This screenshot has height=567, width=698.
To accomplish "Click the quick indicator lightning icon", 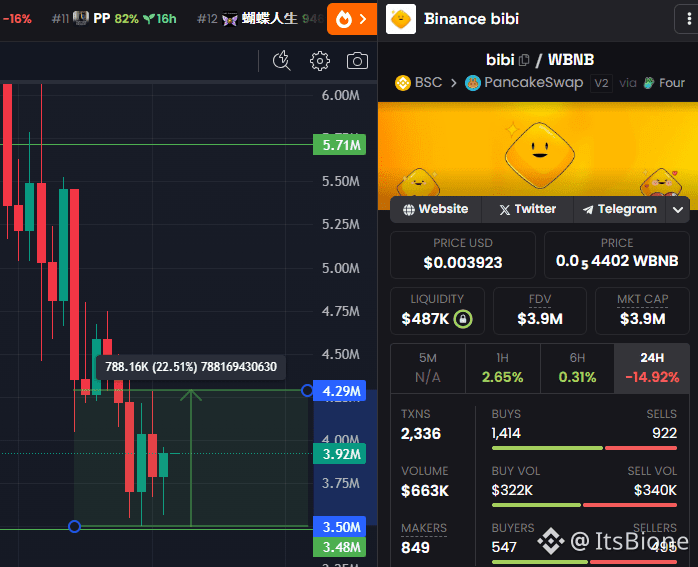I will tap(282, 61).
